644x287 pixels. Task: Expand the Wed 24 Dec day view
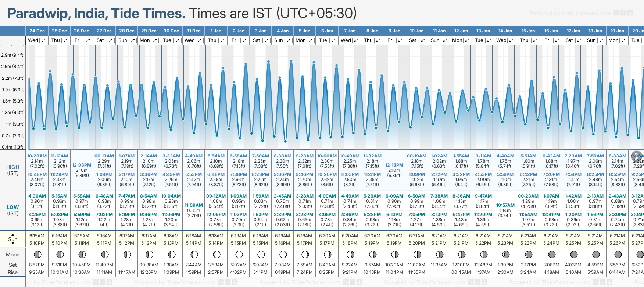click(x=43, y=40)
